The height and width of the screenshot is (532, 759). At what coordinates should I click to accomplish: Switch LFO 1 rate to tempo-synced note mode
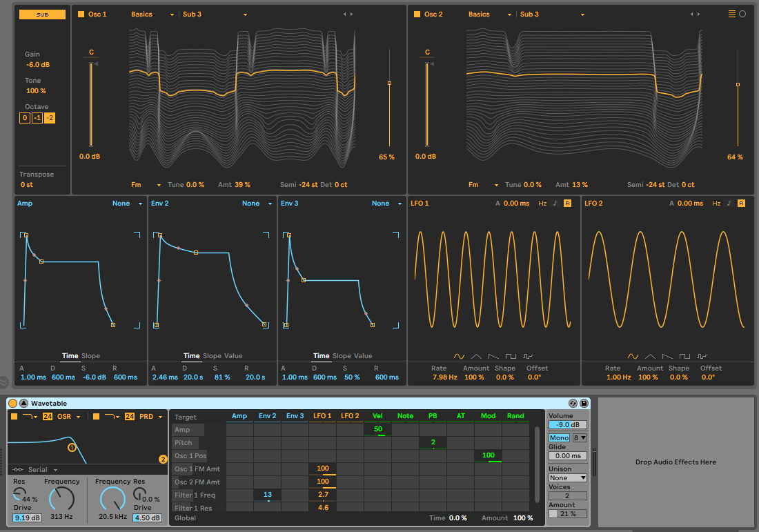[555, 203]
